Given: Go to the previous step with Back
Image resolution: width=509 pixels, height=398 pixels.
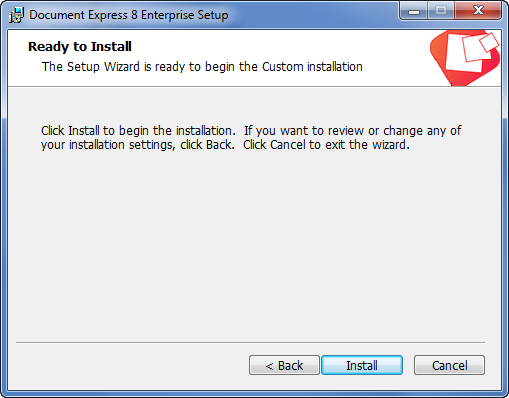Looking at the screenshot, I should 284,365.
